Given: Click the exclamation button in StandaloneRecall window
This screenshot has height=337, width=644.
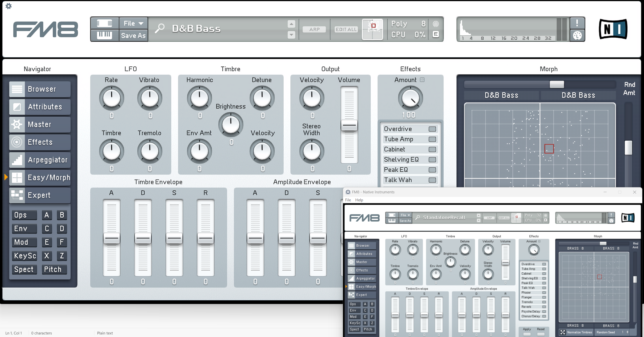Looking at the screenshot, I should pyautogui.click(x=611, y=215).
